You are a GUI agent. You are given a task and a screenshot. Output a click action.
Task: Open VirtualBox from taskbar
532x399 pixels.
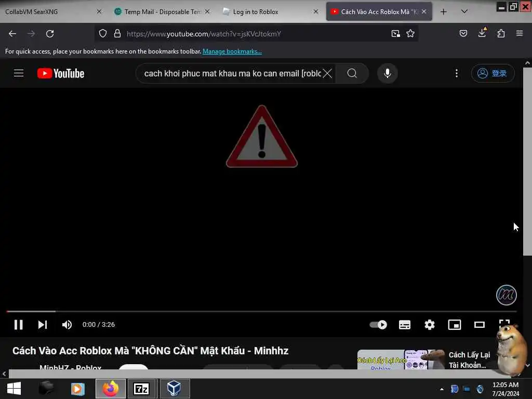coord(174,389)
